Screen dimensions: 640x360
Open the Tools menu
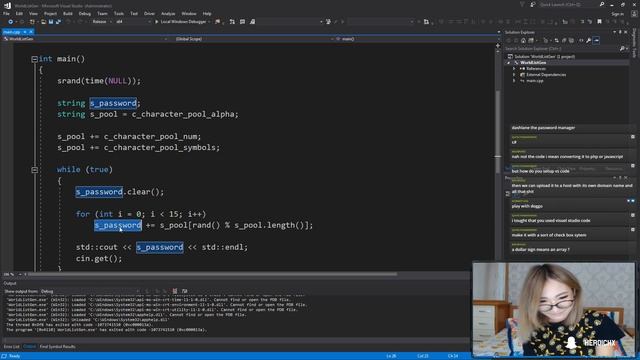coord(119,13)
